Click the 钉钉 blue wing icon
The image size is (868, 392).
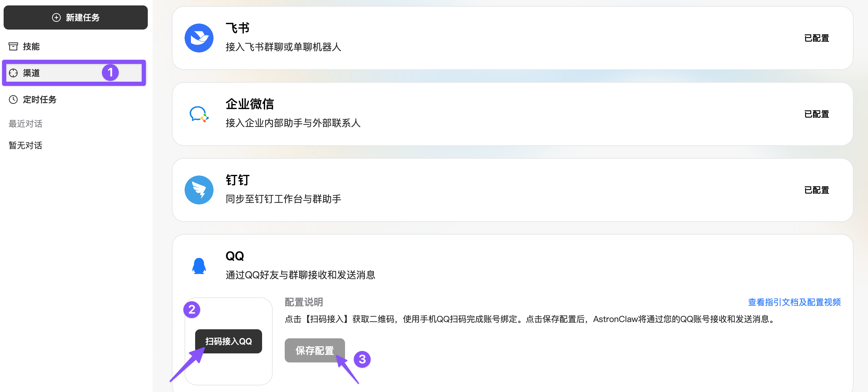pos(199,190)
